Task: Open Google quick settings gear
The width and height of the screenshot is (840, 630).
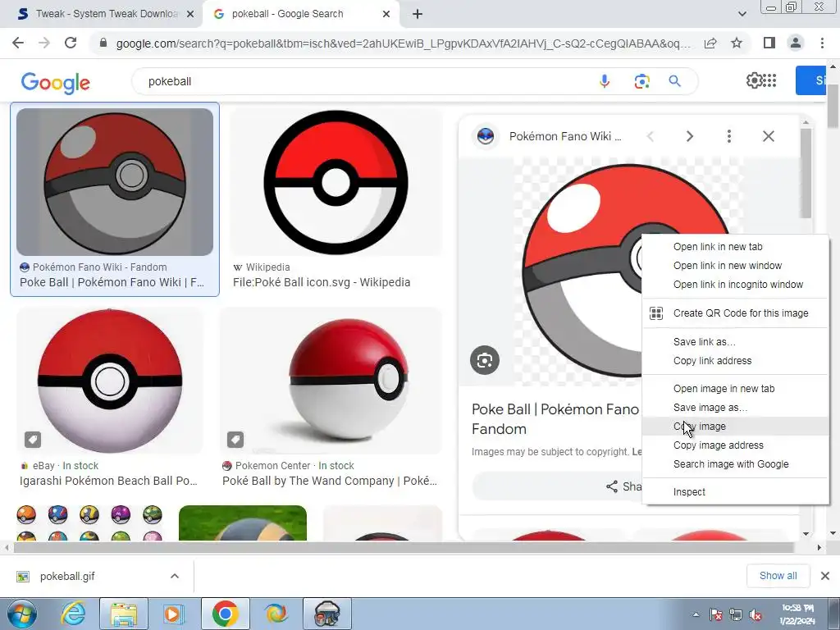Action: pos(753,81)
